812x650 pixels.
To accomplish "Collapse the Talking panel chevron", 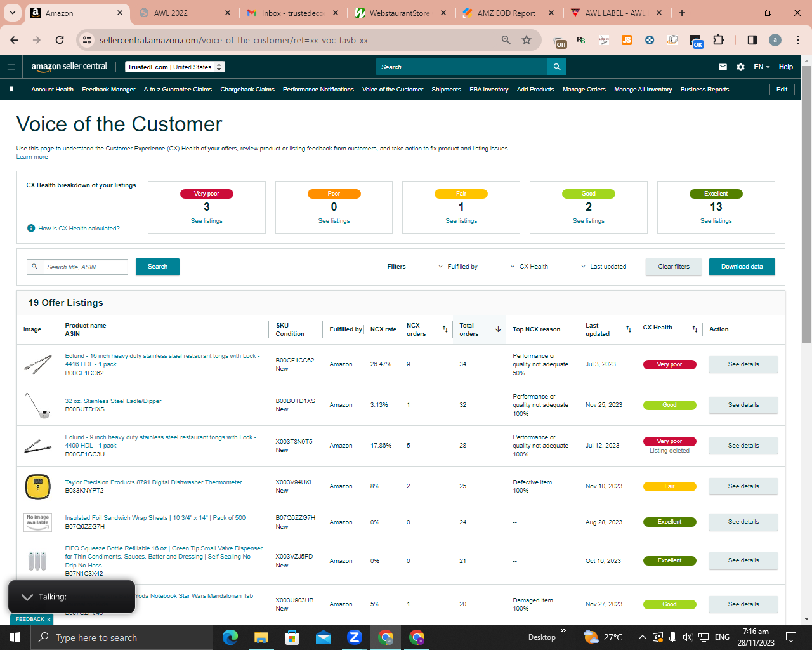I will [x=27, y=597].
